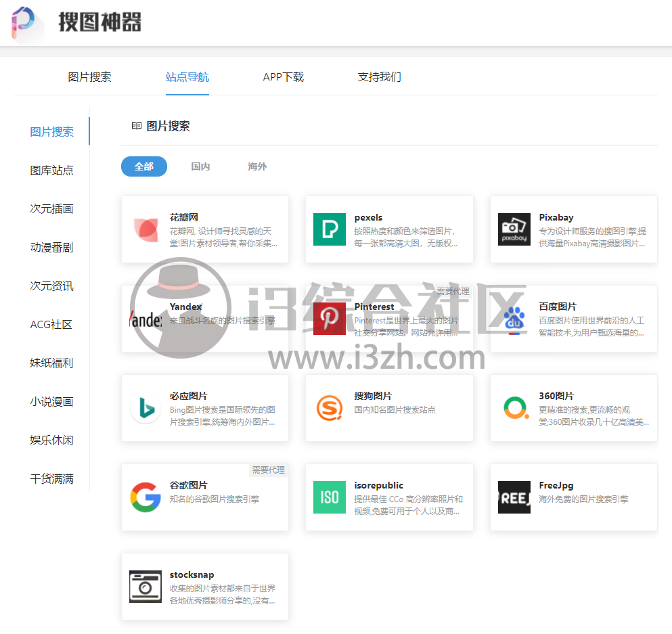Select 图片搜索 in the left sidebar
This screenshot has height=634, width=672.
click(x=52, y=132)
